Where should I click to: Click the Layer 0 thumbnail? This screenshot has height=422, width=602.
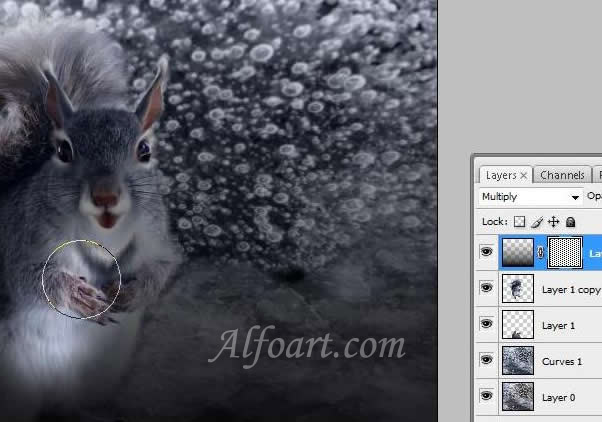tap(519, 395)
